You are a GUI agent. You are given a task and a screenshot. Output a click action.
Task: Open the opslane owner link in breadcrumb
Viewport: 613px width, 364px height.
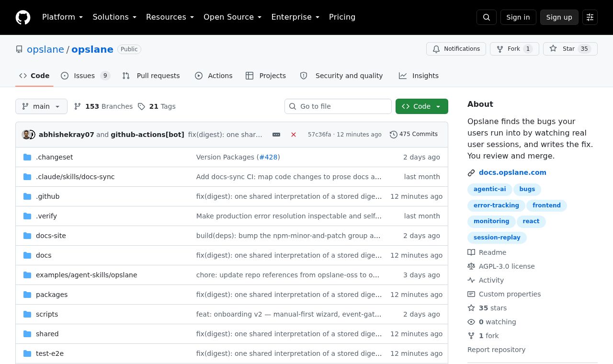tap(45, 49)
